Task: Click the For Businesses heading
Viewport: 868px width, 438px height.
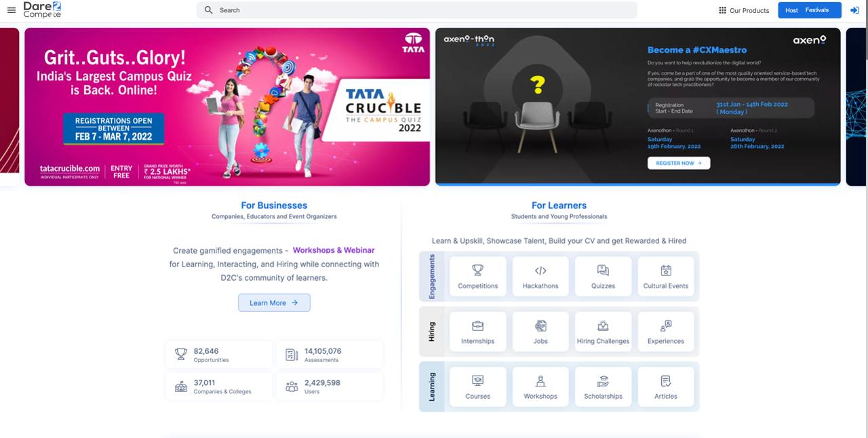Action: pos(274,205)
